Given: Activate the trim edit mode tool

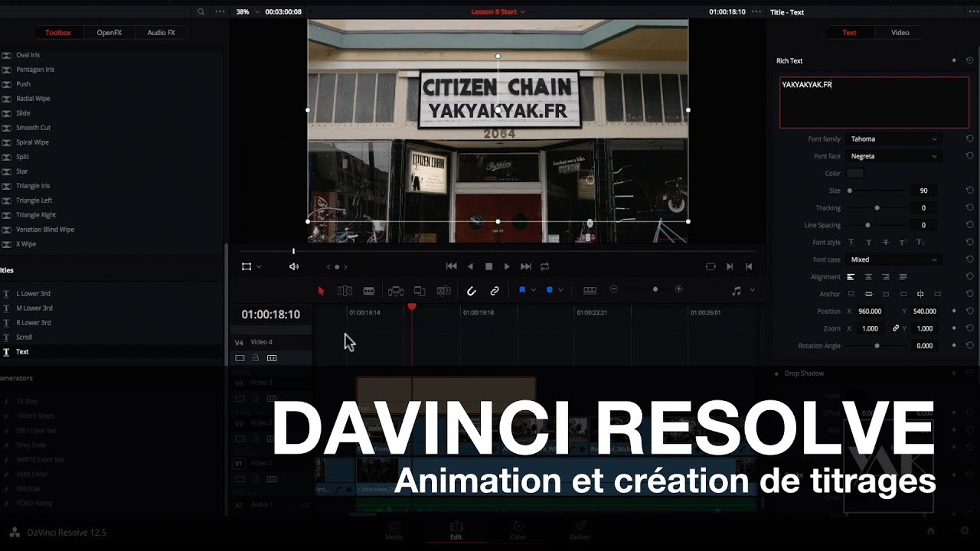Looking at the screenshot, I should [x=345, y=291].
